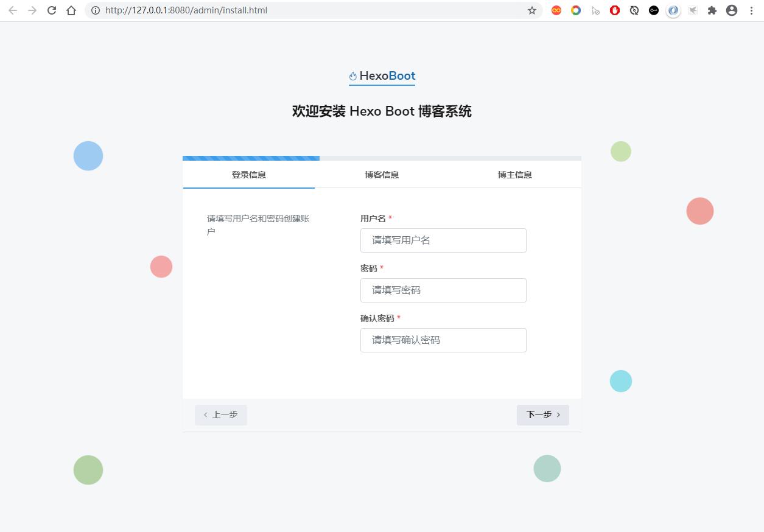Open the black key password extension
764x532 pixels.
(654, 10)
